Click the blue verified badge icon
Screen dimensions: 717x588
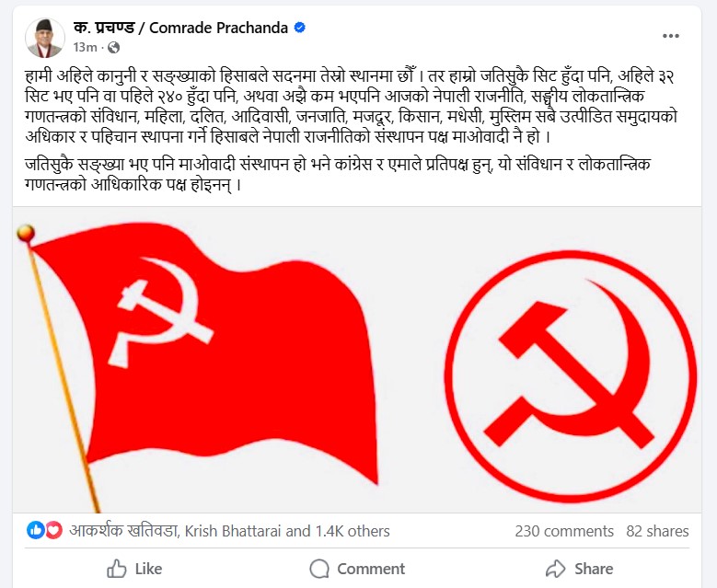point(299,28)
